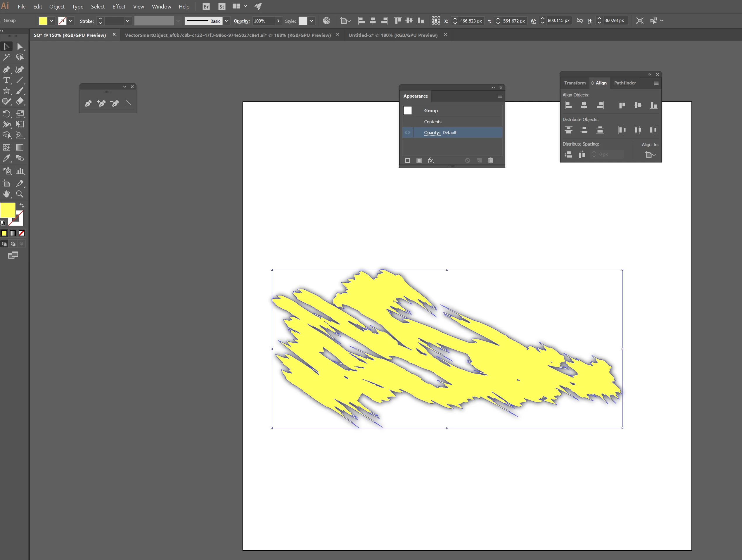Click Horizontal Align Center in Align panel
Viewport: 742px width, 560px height.
(584, 105)
